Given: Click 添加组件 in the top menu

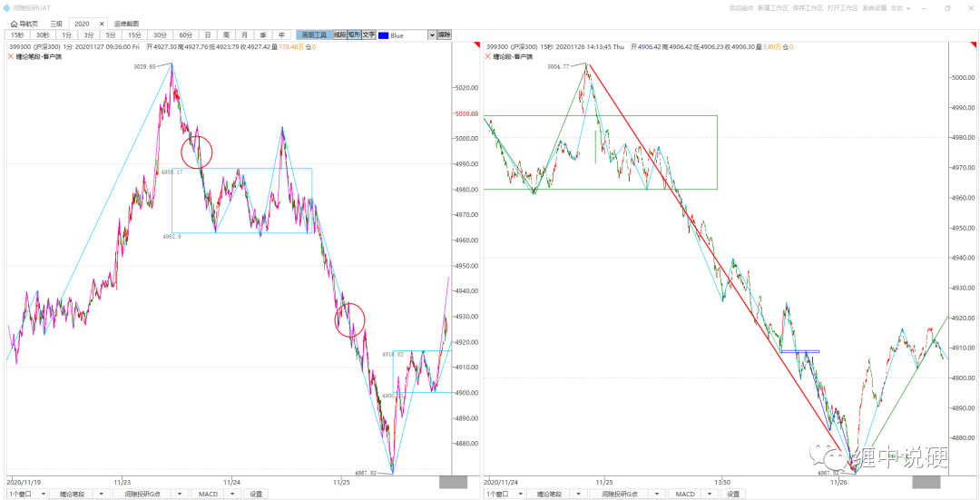Looking at the screenshot, I should 742,8.
